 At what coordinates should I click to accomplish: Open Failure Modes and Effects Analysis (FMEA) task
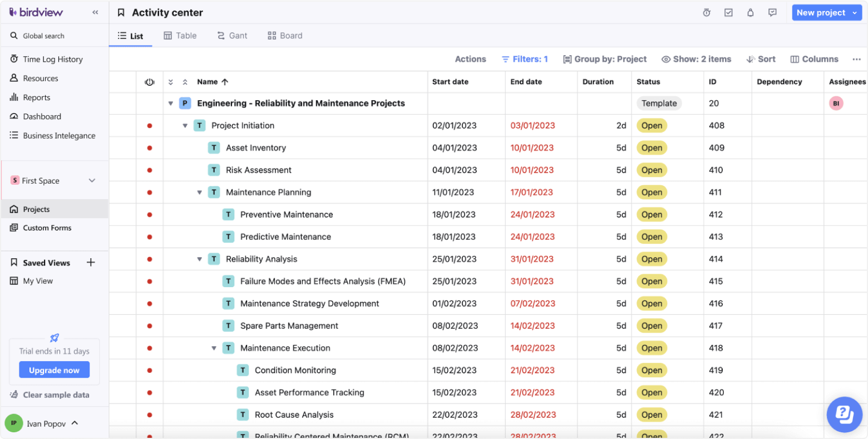[323, 281]
